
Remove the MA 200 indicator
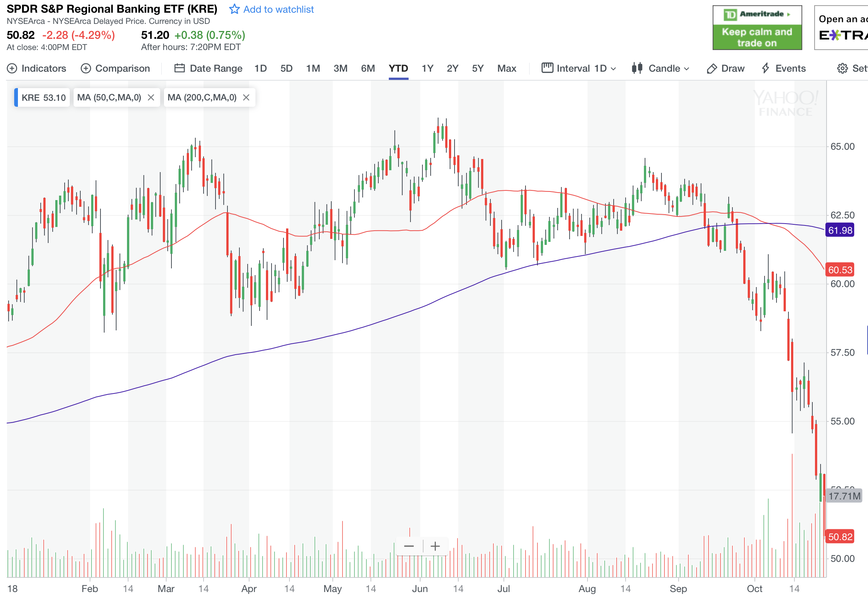click(246, 97)
